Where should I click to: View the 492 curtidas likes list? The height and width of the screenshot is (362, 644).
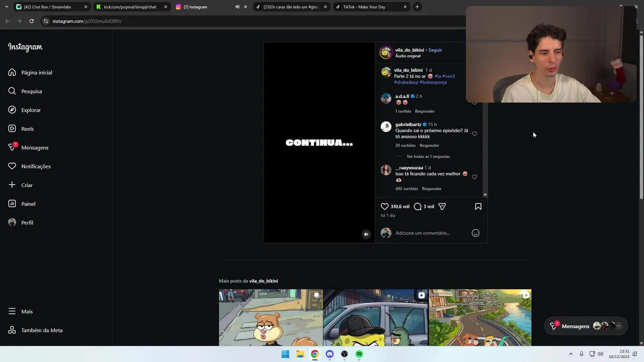point(407,189)
